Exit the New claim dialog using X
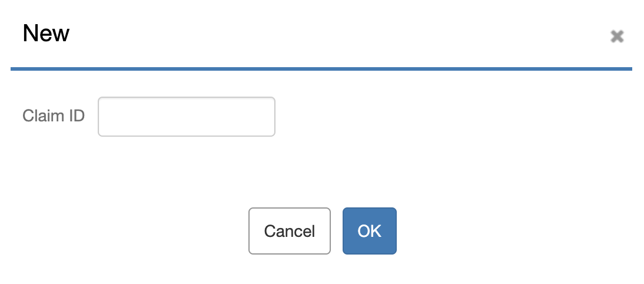Image resolution: width=644 pixels, height=284 pixels. click(x=617, y=37)
